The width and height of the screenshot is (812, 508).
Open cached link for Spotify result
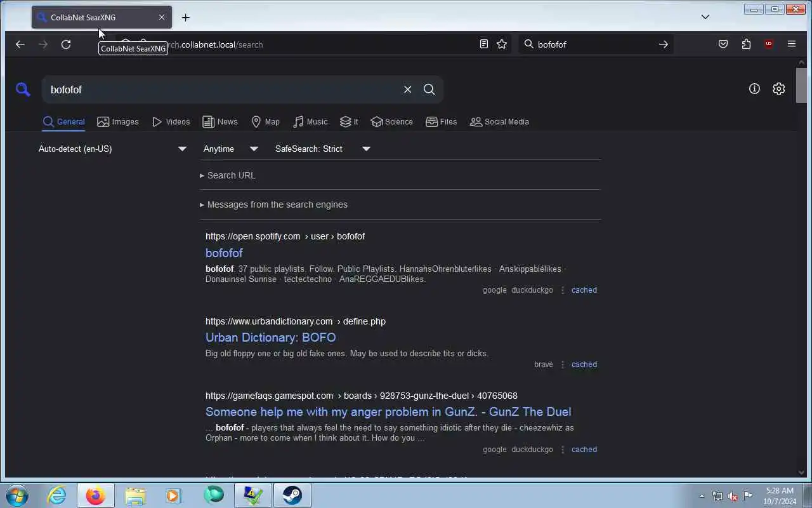(584, 290)
